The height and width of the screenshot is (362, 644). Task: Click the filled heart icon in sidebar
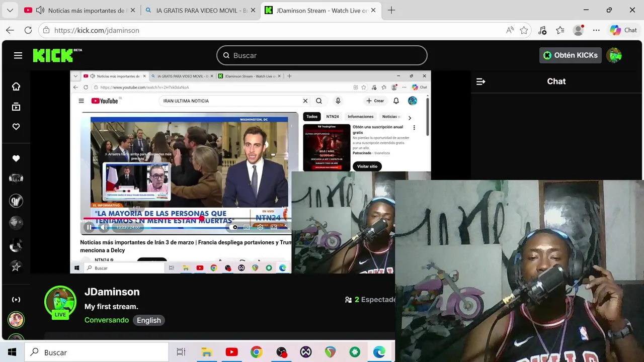pyautogui.click(x=16, y=158)
